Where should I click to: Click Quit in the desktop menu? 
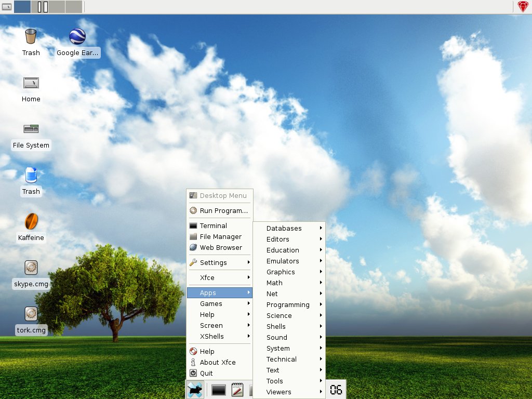(x=206, y=373)
